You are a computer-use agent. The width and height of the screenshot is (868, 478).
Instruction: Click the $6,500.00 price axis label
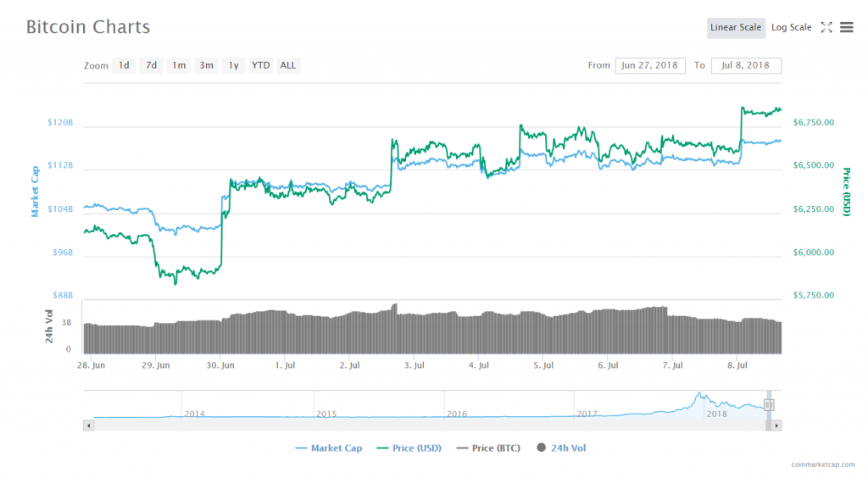(813, 165)
